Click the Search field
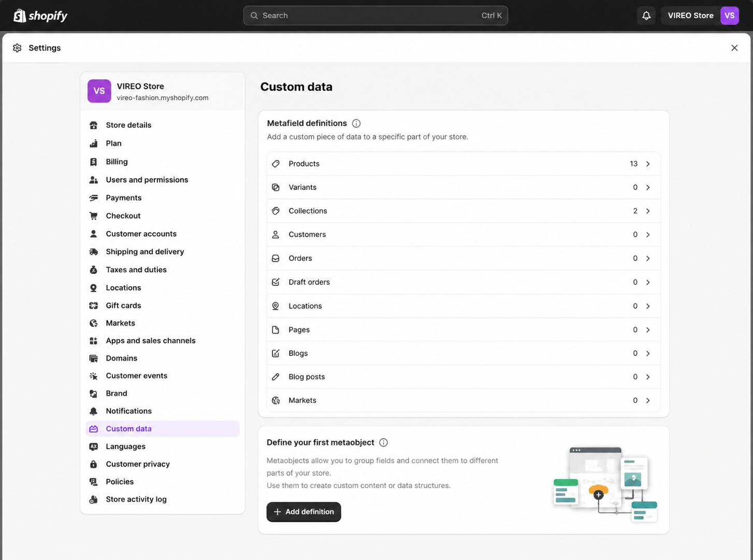This screenshot has width=753, height=560. click(375, 16)
